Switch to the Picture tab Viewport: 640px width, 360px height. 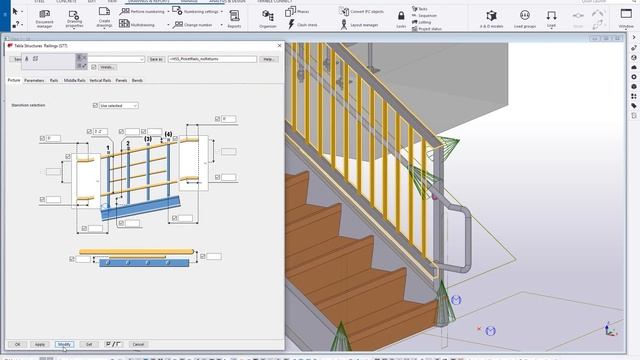pos(14,80)
